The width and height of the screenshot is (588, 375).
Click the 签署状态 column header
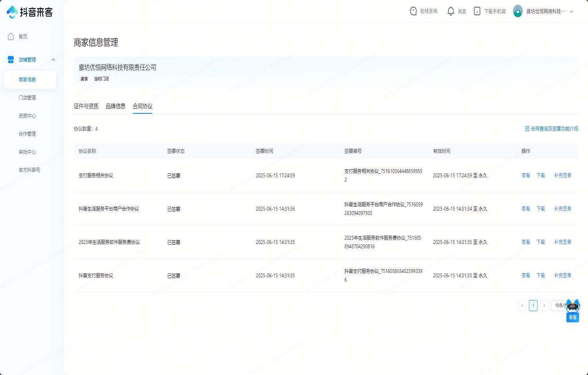click(x=176, y=151)
